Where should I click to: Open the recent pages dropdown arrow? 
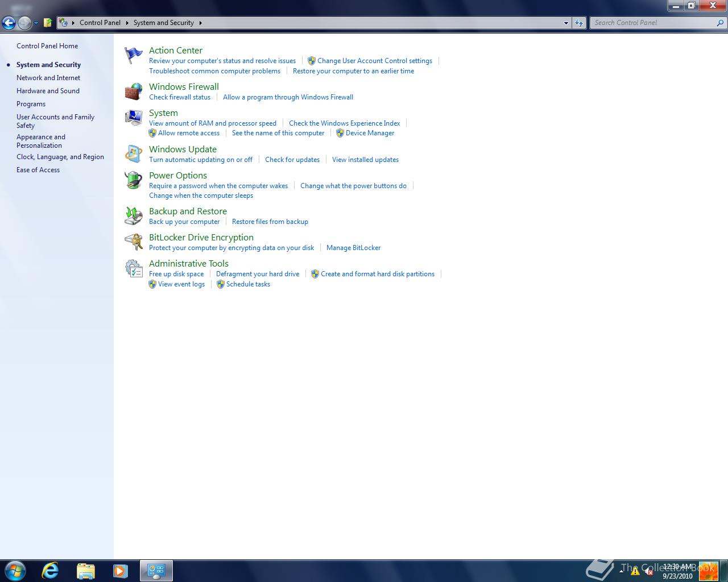(36, 23)
